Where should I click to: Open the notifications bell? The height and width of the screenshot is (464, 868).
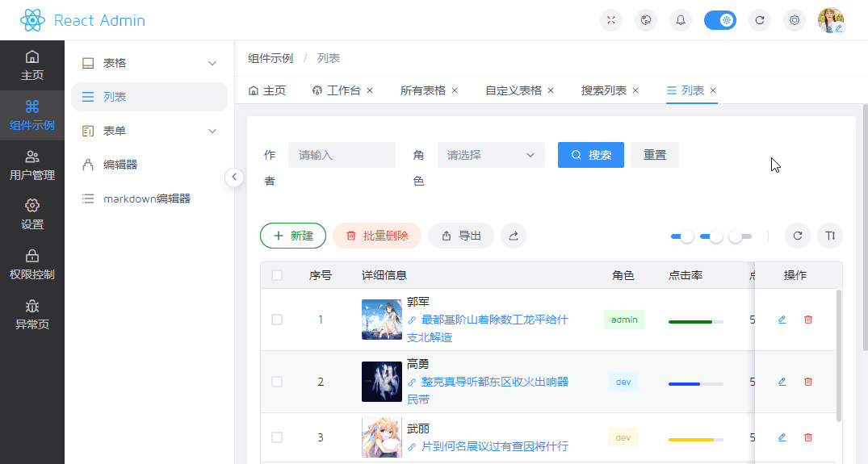pyautogui.click(x=681, y=20)
